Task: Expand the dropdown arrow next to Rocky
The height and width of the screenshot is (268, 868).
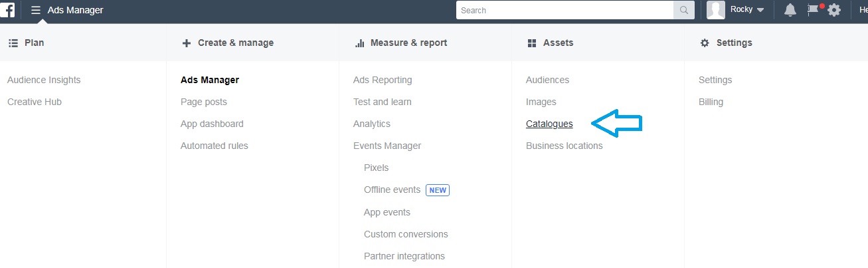Action: [760, 10]
